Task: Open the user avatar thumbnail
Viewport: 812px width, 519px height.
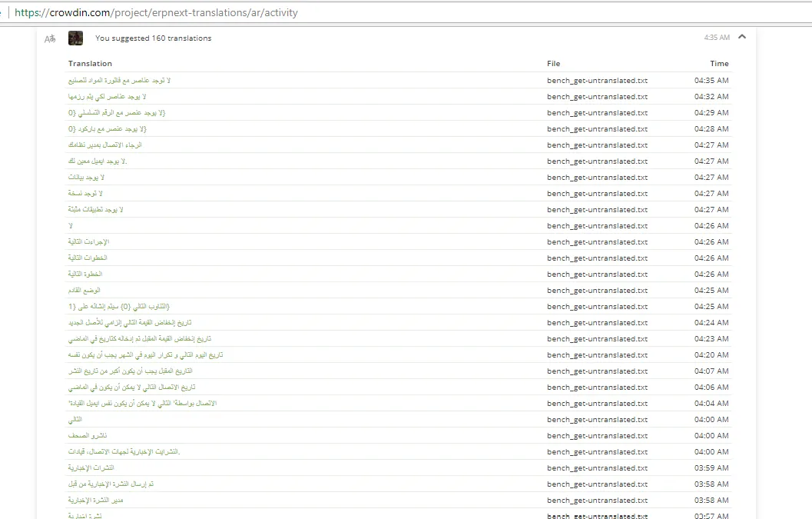Action: (75, 38)
